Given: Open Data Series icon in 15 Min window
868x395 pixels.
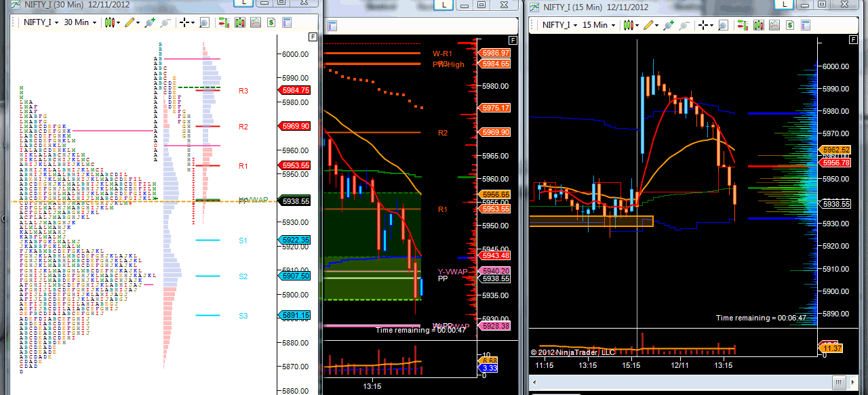Looking at the screenshot, I should (758, 25).
